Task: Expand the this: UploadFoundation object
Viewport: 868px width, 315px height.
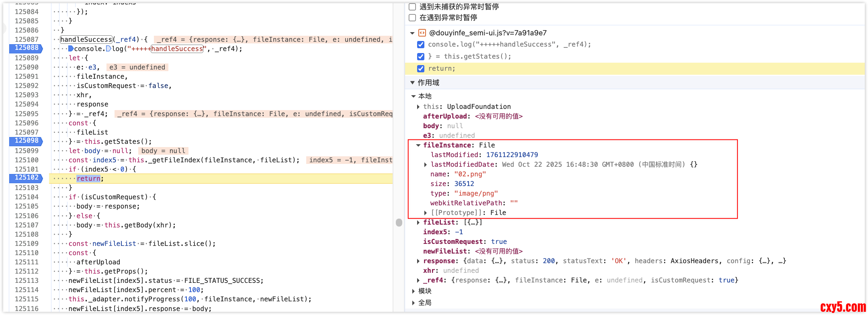Action: pos(418,107)
